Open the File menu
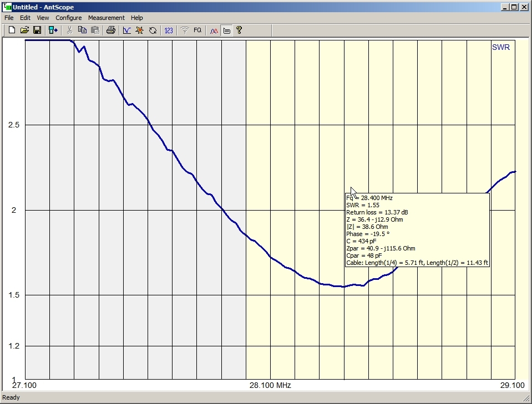 pyautogui.click(x=9, y=18)
